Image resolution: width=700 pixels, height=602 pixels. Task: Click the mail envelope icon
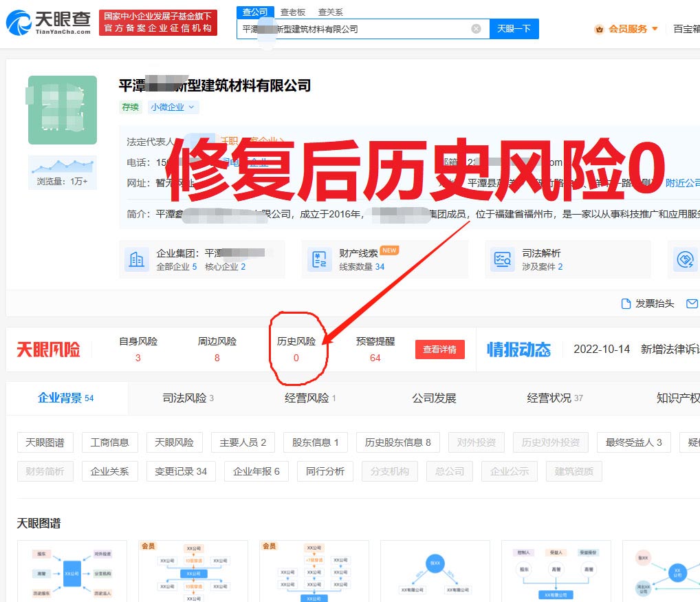point(692,303)
